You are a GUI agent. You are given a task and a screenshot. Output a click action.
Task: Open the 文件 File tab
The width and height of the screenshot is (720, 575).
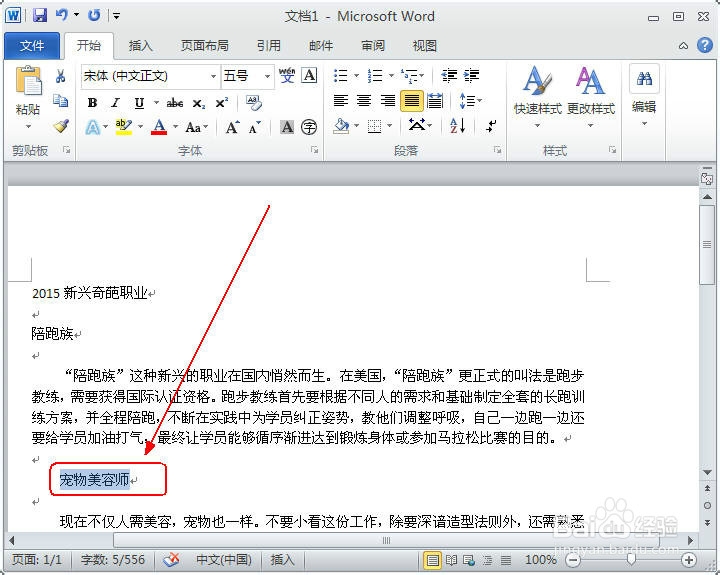32,46
